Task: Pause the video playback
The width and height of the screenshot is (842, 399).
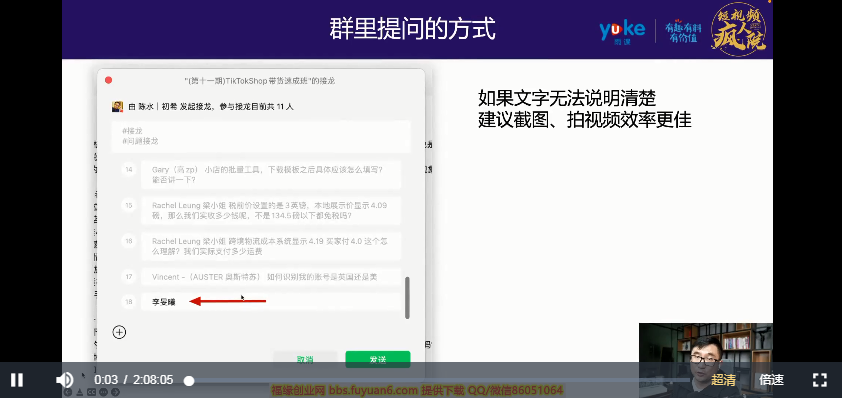Action: (x=17, y=380)
